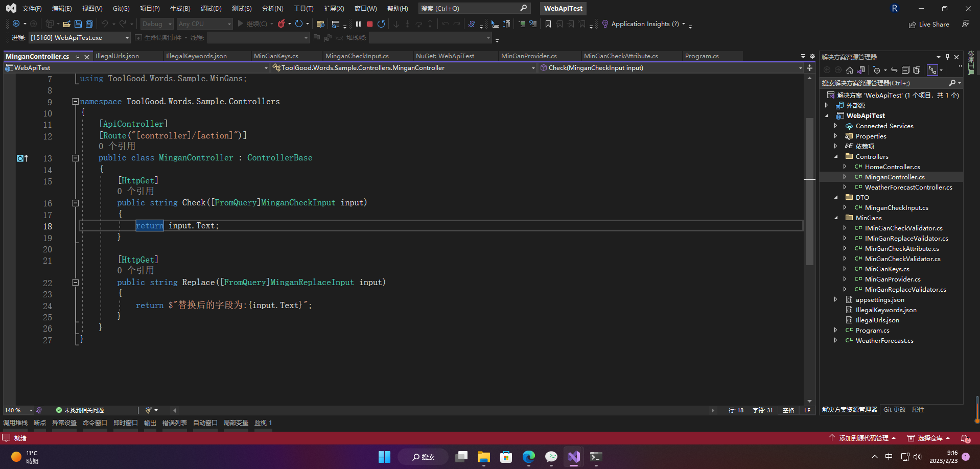980x469 pixels.
Task: Click the Save All icon
Action: [88, 24]
